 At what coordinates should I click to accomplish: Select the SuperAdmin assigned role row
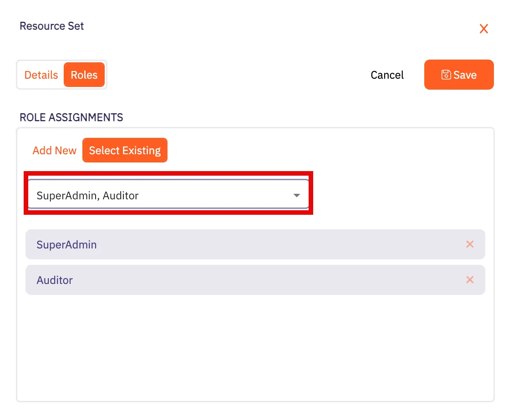pos(182,244)
